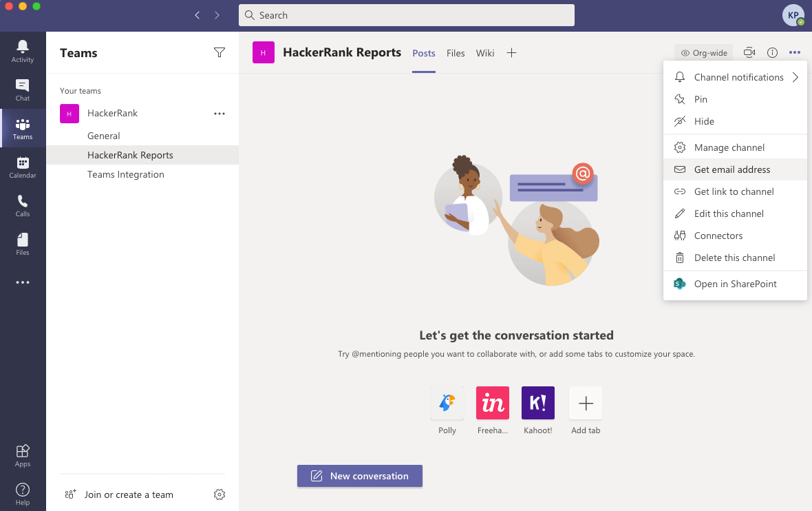Open manage teams settings gear
The height and width of the screenshot is (511, 812).
click(220, 494)
